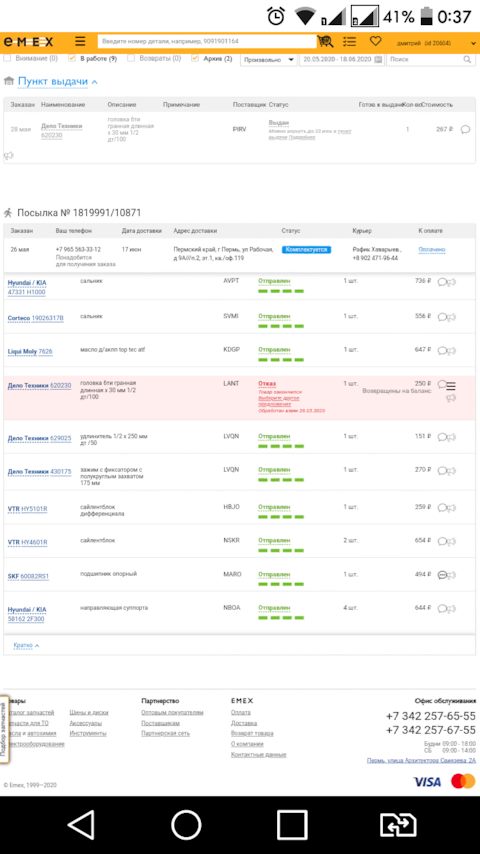The width and height of the screenshot is (480, 854).
Task: Open О компании footer link
Action: coord(247,744)
